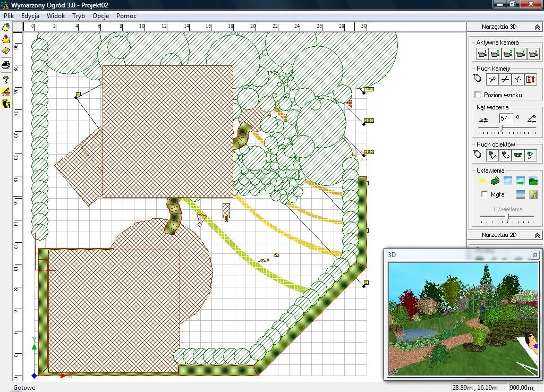
Task: Click the mouse icon under Ruch obiektów
Action: 478,155
